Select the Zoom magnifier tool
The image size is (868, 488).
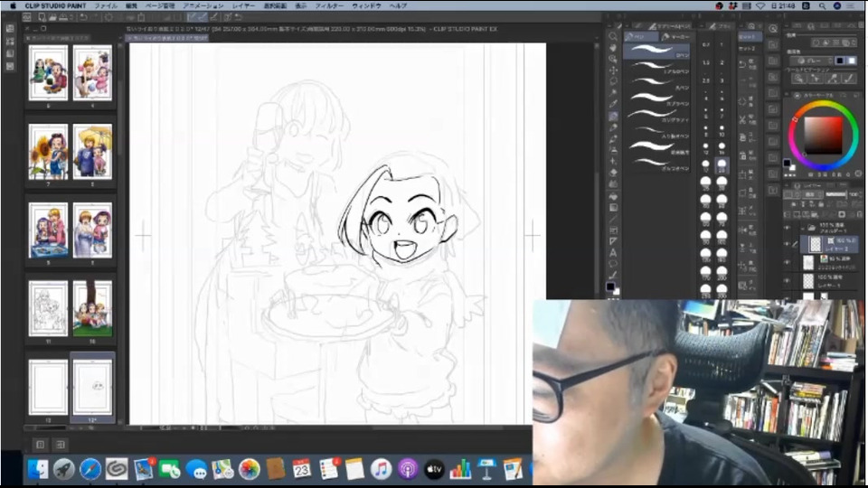tap(613, 36)
